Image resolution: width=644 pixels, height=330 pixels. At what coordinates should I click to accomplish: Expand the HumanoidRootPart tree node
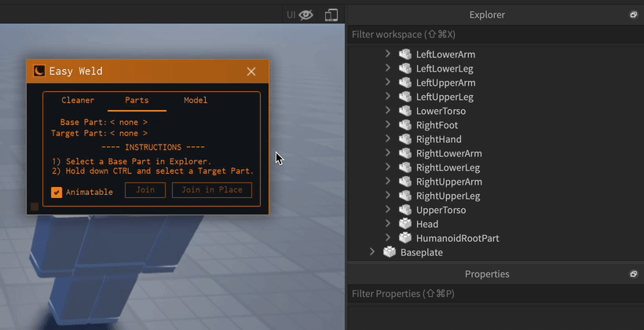pos(387,238)
